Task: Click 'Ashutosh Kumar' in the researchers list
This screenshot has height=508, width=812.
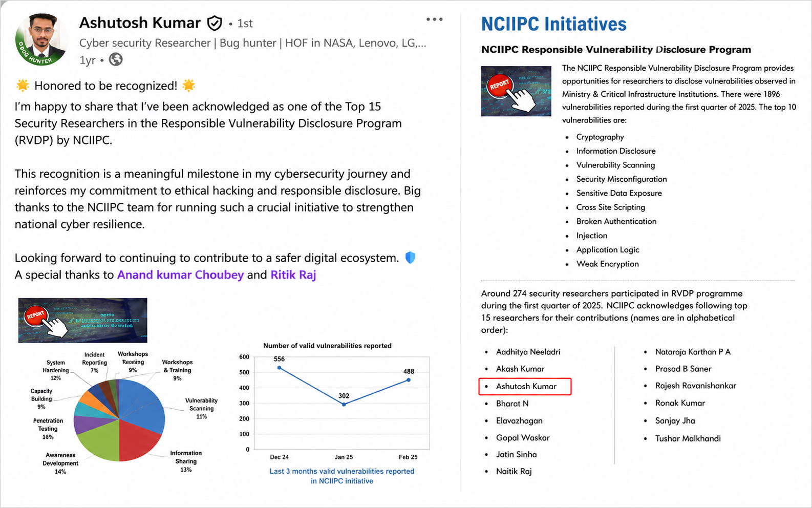Action: pyautogui.click(x=526, y=387)
